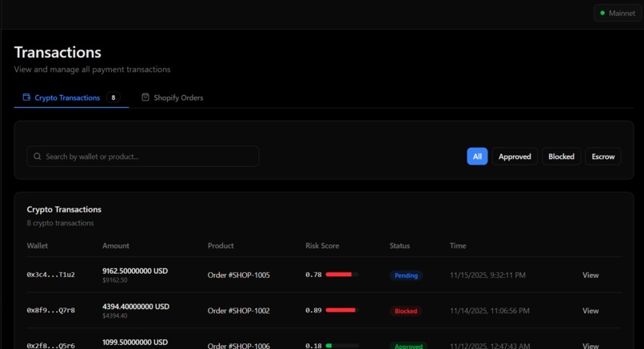
Task: Click Order #SHOP-1005 product cell
Action: tap(239, 275)
